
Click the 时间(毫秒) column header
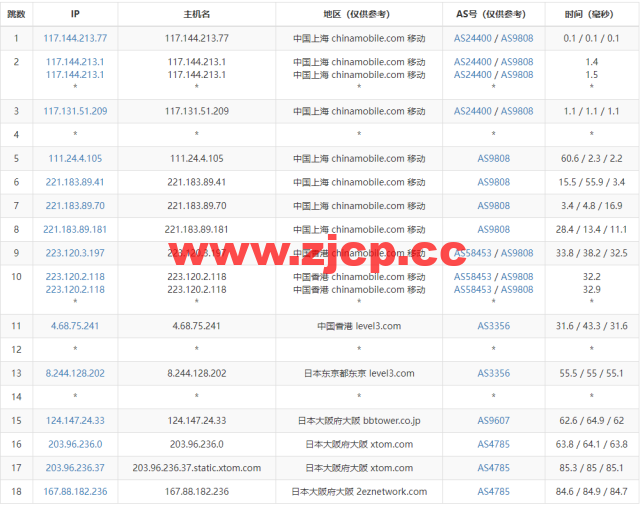[x=592, y=14]
